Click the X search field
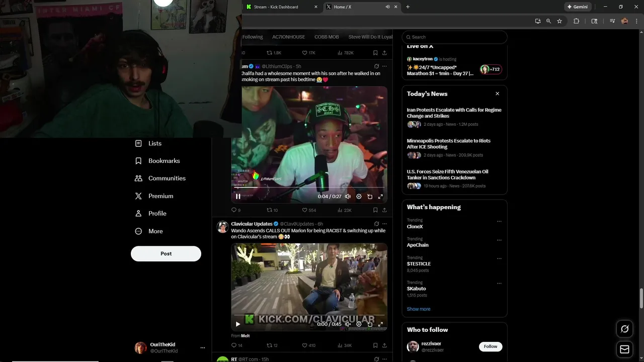This screenshot has width=644, height=362. [x=455, y=37]
